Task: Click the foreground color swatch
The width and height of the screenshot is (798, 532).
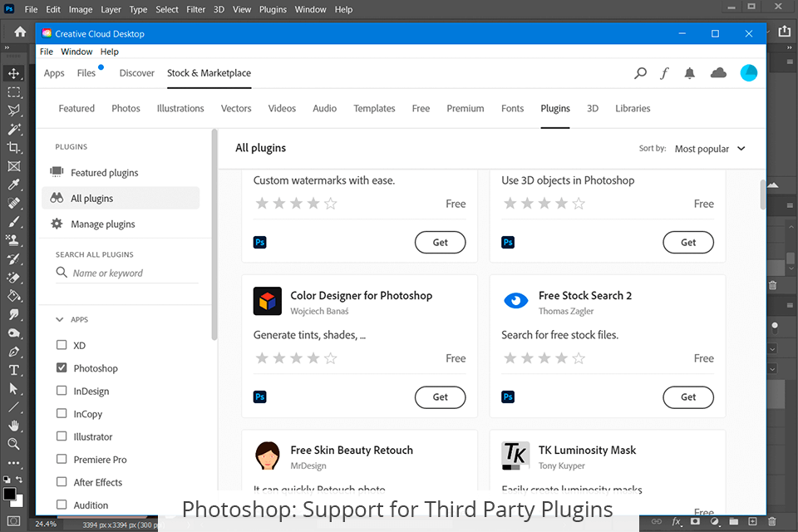Action: (9, 494)
